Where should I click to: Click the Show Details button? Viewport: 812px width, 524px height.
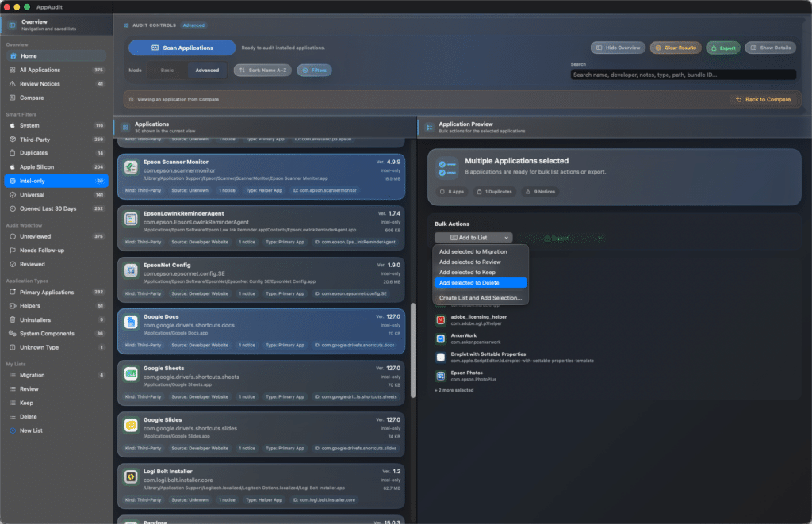point(771,48)
